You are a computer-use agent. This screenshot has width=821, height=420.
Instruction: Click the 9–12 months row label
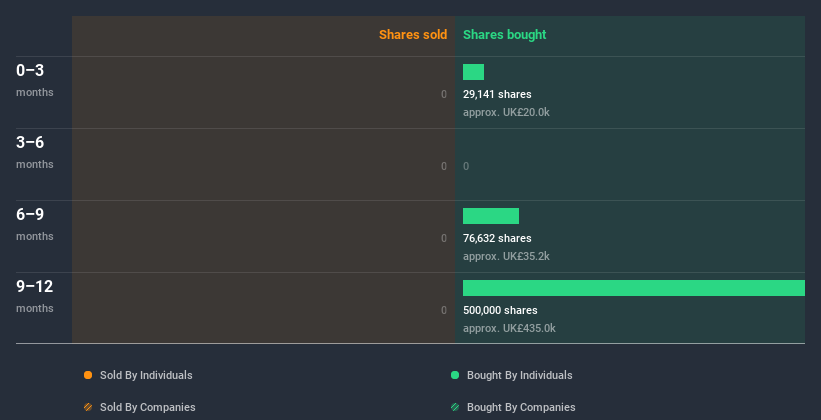[x=35, y=296]
